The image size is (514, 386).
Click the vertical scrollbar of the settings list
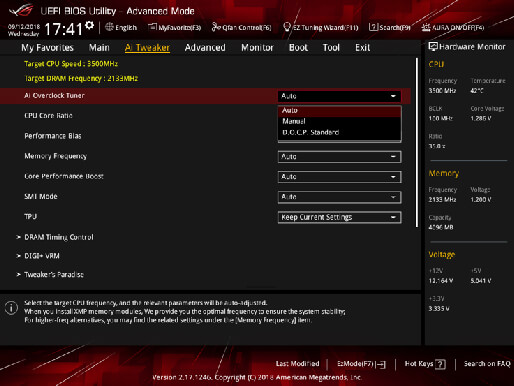(417, 143)
